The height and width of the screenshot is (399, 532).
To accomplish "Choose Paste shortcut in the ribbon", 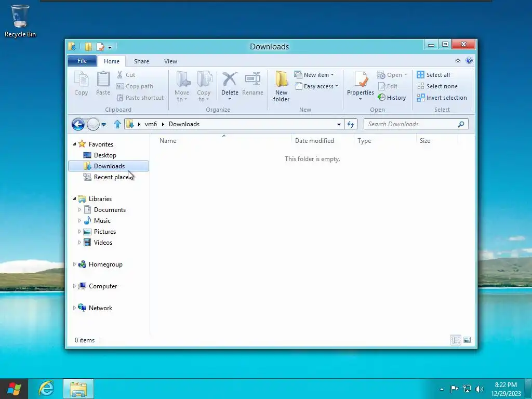I will coord(140,98).
